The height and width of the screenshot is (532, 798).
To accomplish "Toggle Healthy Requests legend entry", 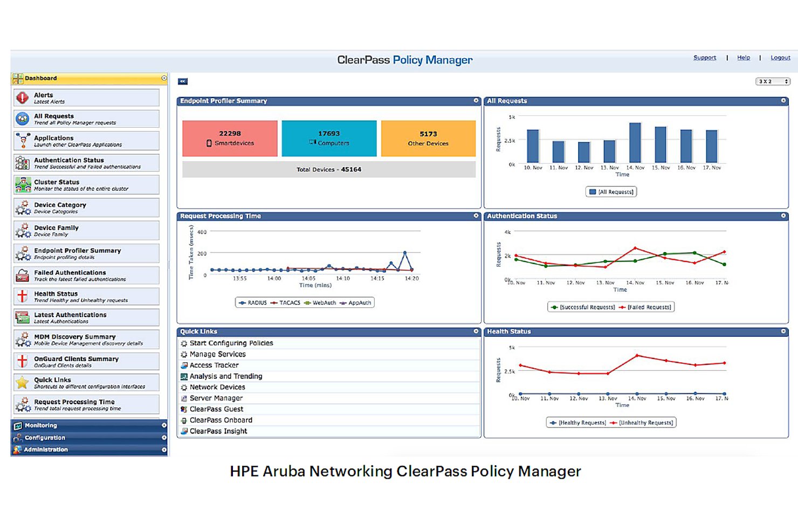I will [578, 423].
